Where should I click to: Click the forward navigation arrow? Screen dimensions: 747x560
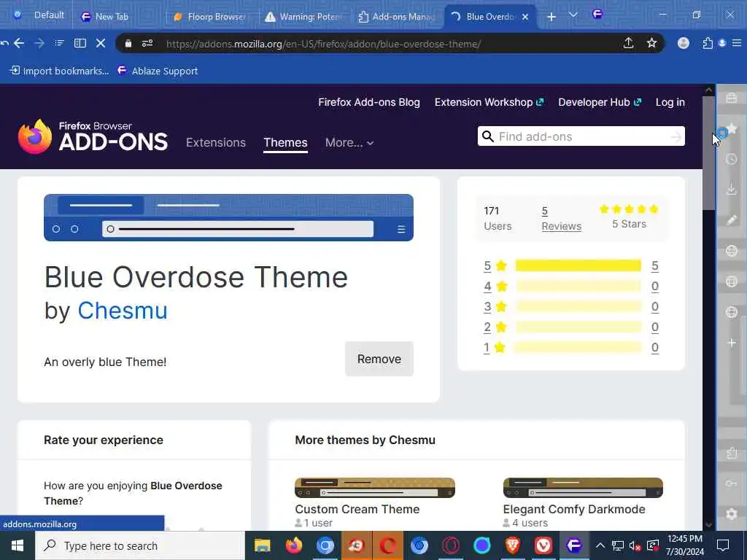39,43
